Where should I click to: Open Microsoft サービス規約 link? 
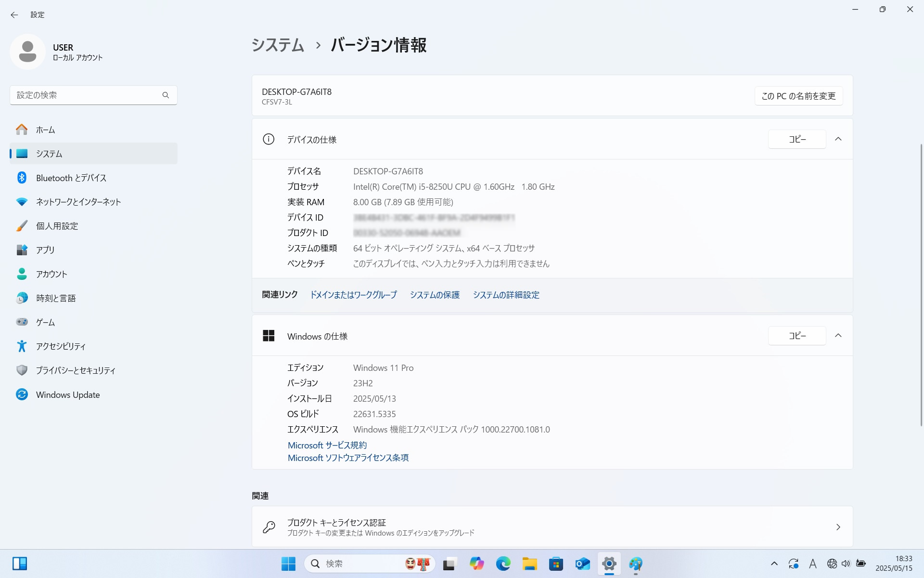click(x=327, y=445)
